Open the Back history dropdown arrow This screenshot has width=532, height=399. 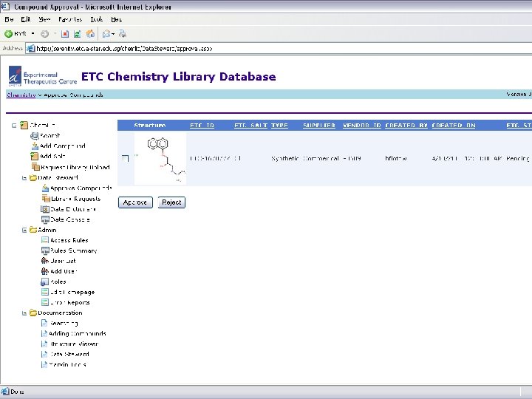pos(33,33)
